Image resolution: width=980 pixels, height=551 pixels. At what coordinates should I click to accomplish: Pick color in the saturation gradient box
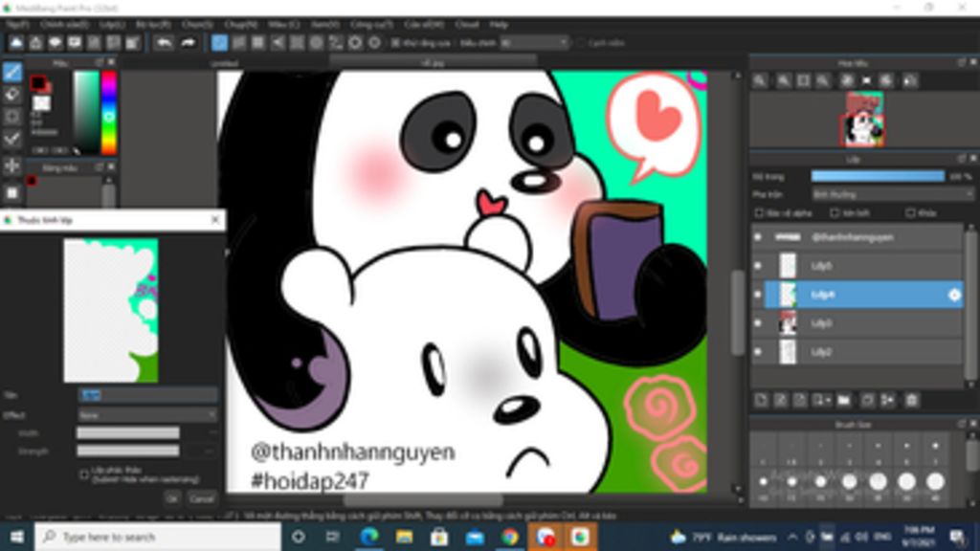(86, 113)
